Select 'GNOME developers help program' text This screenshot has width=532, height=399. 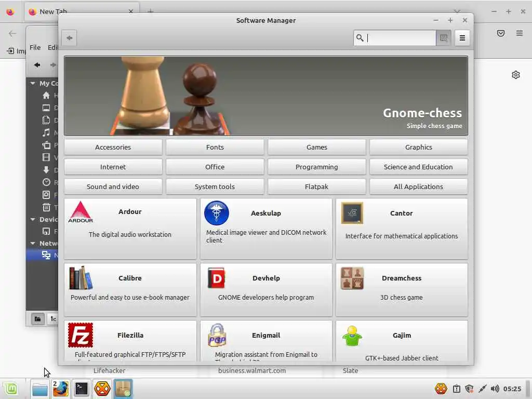pos(266,298)
